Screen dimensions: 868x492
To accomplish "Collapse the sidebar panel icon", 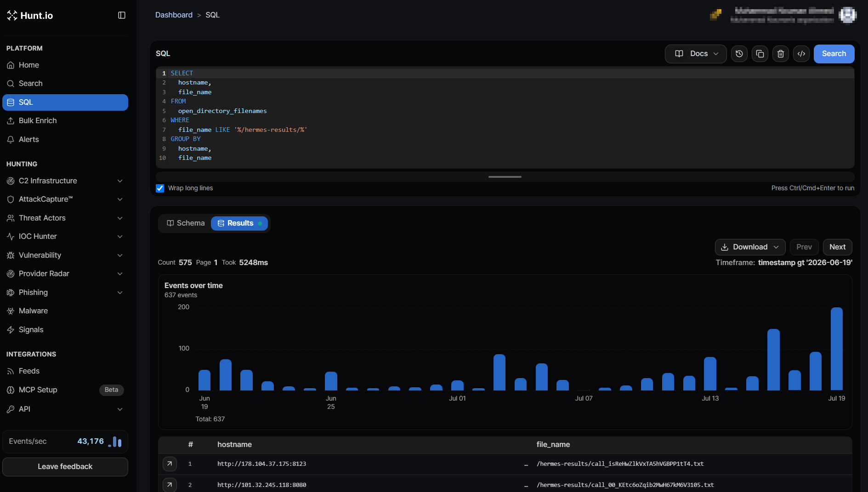I will coord(122,15).
